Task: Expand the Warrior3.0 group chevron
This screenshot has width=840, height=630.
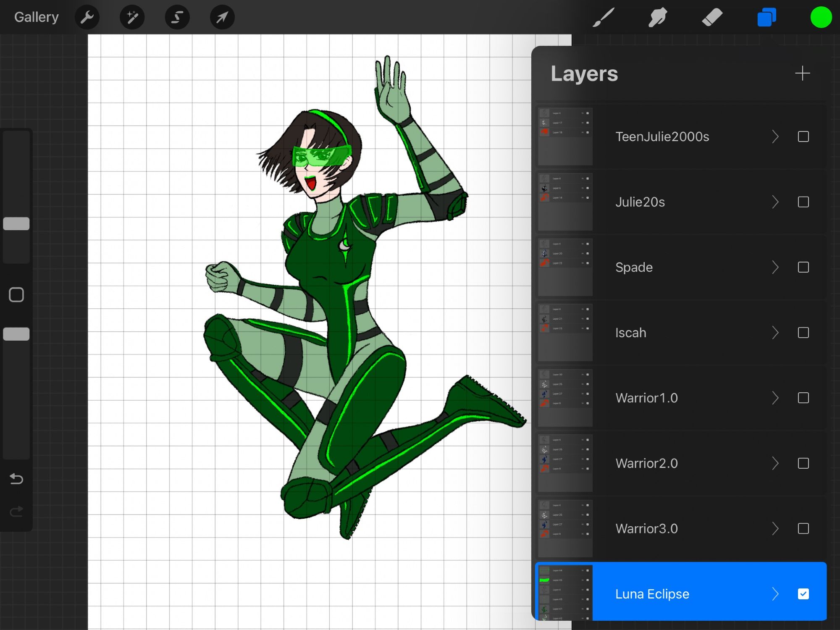Action: pyautogui.click(x=775, y=528)
